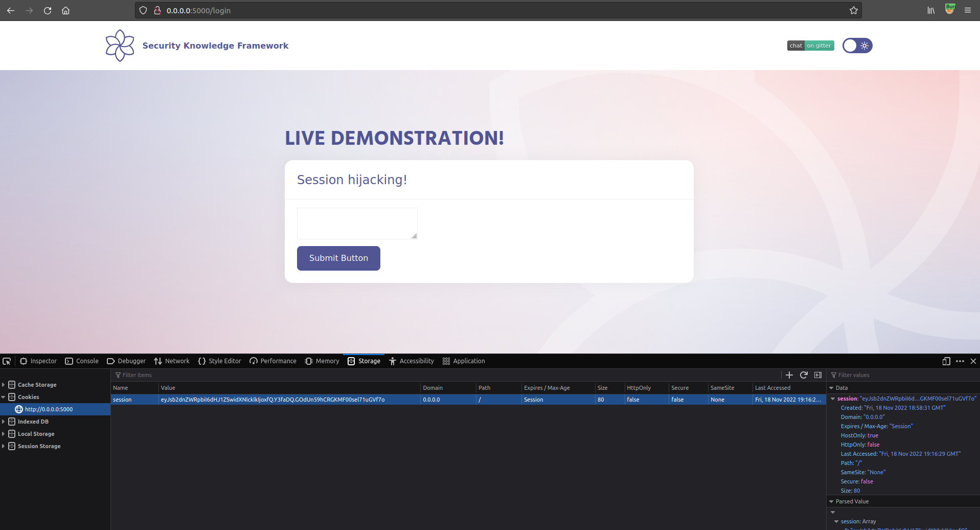Collapse the session: Array node

click(x=836, y=522)
